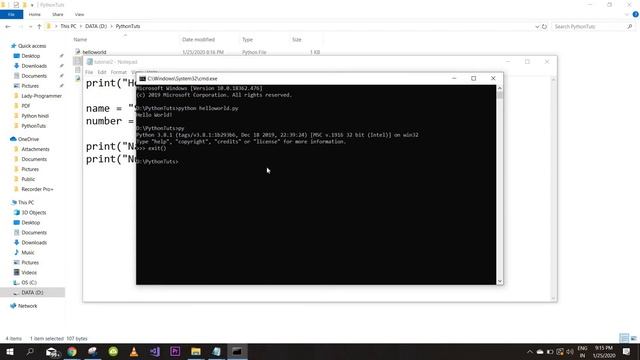Open Chrome from the taskbar
640x360 pixels.
click(72, 351)
